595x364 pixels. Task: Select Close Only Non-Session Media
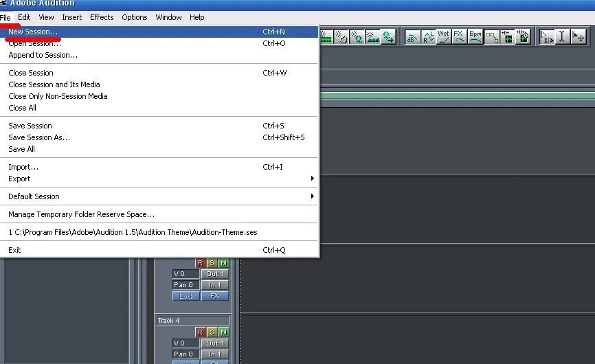pos(159,96)
